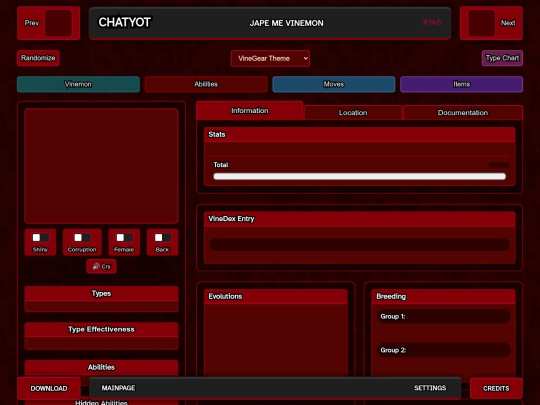Select the Location tab
This screenshot has width=540, height=405.
point(353,113)
